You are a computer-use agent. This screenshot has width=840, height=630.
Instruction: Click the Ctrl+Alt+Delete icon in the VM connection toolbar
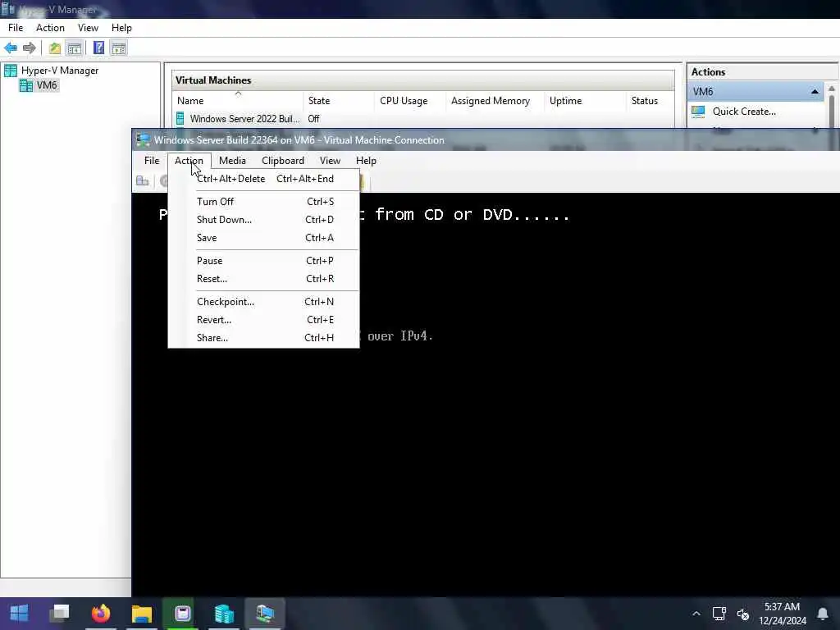[x=143, y=181]
